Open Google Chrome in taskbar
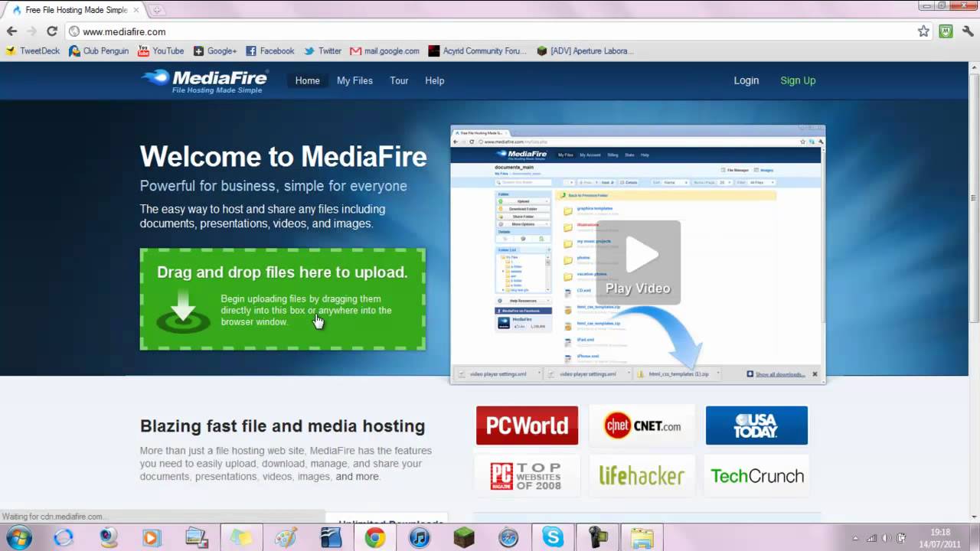This screenshot has height=551, width=980. click(x=374, y=538)
